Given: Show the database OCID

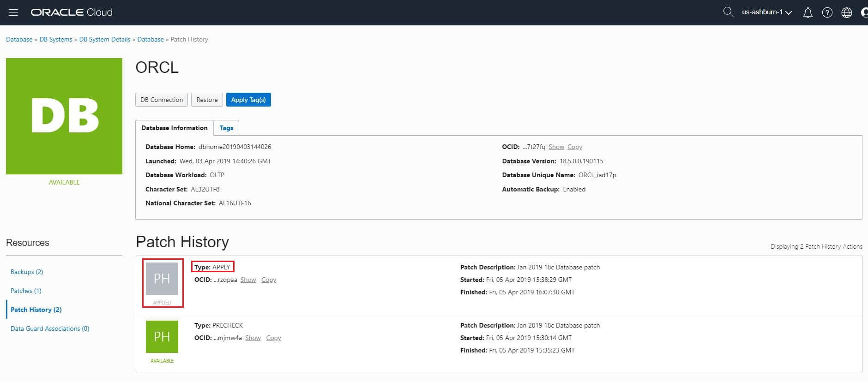Looking at the screenshot, I should (x=556, y=147).
